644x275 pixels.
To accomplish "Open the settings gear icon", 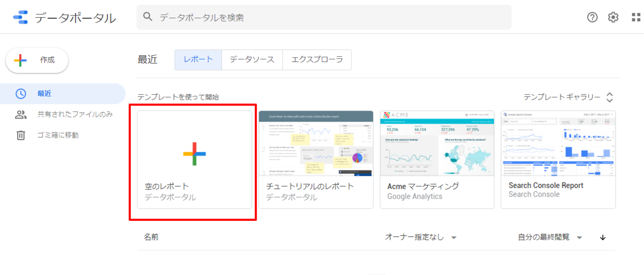I will [x=613, y=17].
